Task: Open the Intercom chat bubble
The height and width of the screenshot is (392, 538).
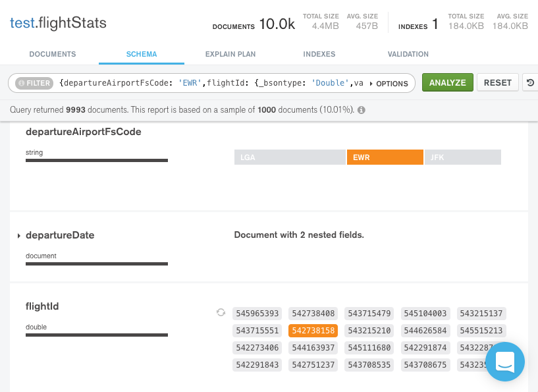Action: 505,362
